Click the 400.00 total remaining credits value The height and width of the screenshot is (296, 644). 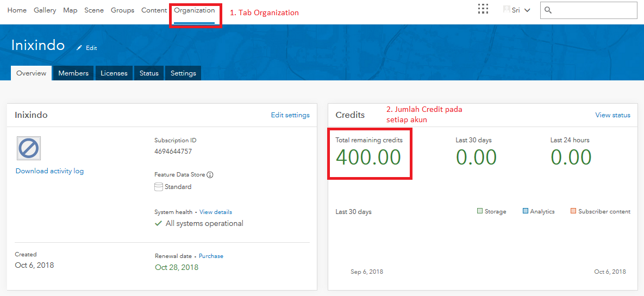click(368, 158)
